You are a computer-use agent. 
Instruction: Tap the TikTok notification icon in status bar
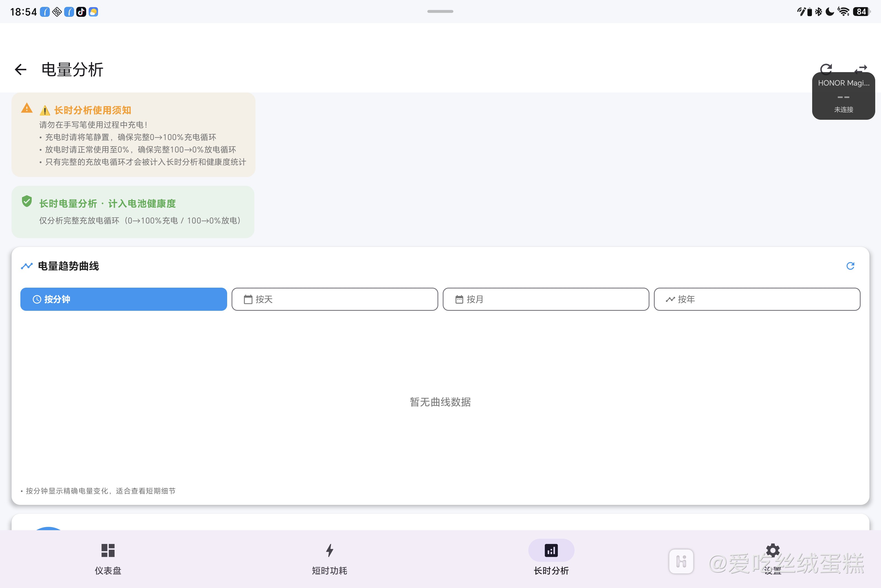[81, 12]
